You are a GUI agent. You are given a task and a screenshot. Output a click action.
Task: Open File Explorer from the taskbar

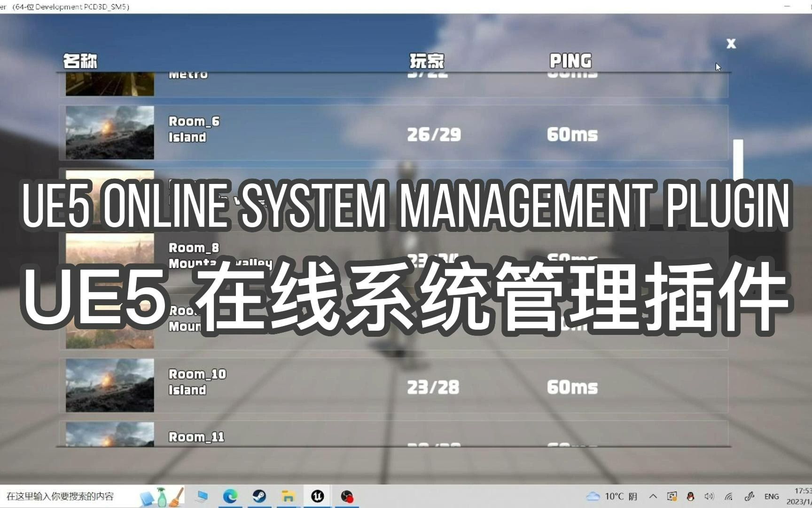pos(288,496)
